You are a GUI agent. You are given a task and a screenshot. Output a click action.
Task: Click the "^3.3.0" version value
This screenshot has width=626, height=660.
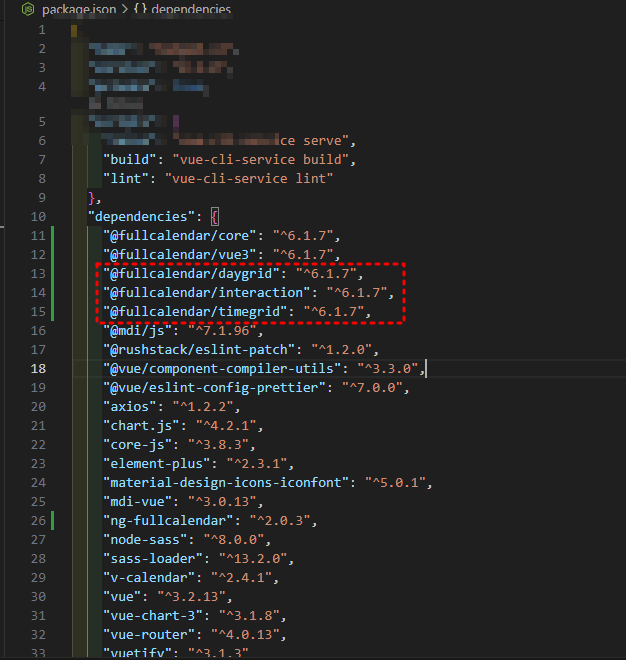point(388,369)
